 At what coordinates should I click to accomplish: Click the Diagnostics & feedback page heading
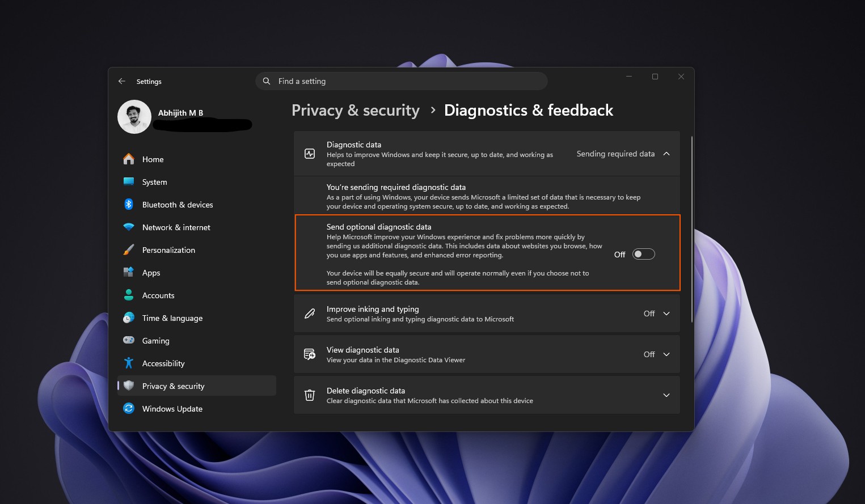[x=529, y=111]
